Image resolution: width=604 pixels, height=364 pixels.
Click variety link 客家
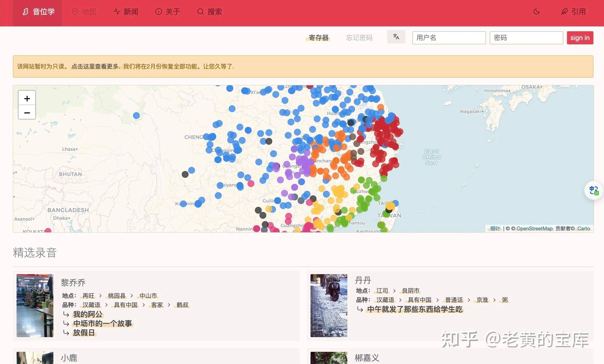[x=157, y=305]
